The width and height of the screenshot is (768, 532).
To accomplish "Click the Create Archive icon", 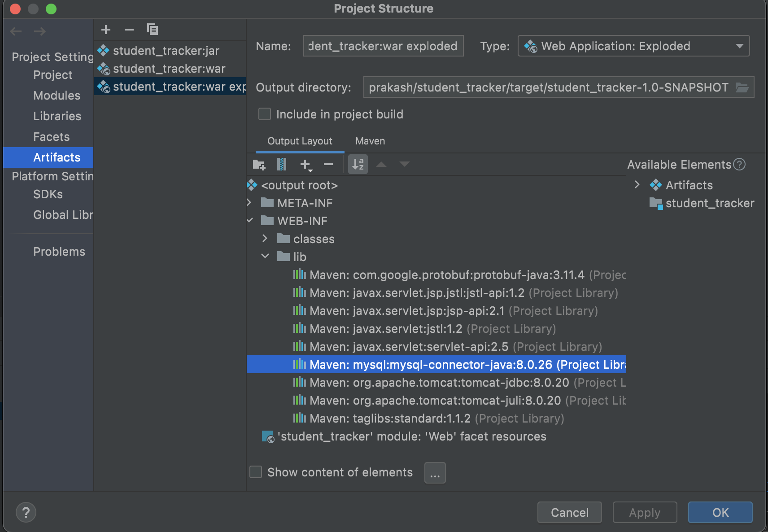I will (282, 165).
